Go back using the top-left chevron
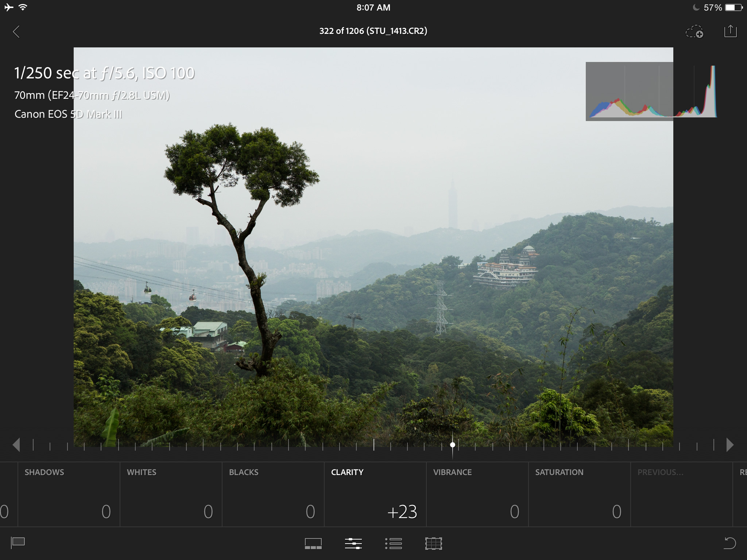747x560 pixels. (16, 31)
